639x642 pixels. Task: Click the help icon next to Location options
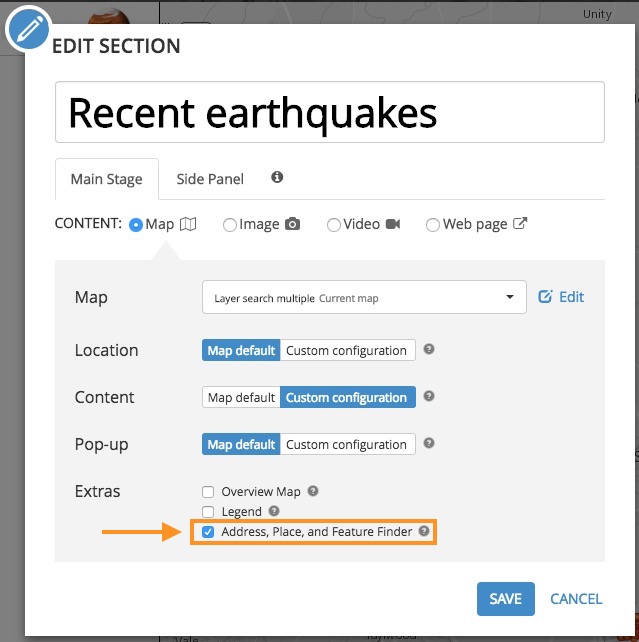[x=429, y=350]
